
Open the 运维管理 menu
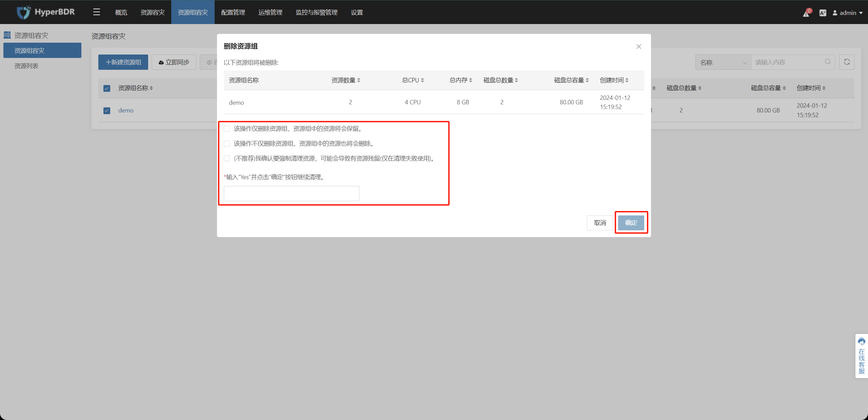tap(271, 13)
